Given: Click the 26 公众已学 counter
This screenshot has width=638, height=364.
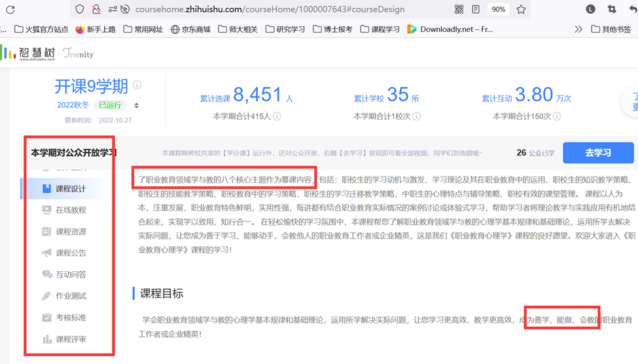Looking at the screenshot, I should click(x=535, y=153).
